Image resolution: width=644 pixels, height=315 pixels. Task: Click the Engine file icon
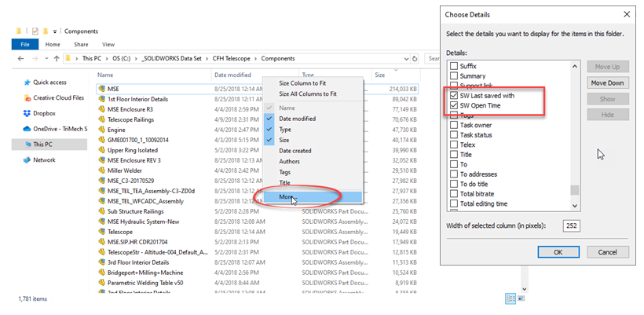[102, 130]
